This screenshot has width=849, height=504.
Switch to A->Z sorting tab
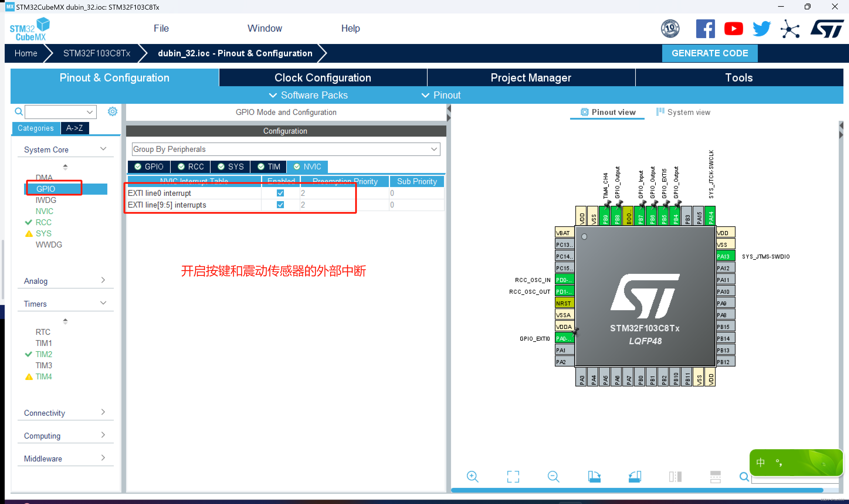coord(75,128)
